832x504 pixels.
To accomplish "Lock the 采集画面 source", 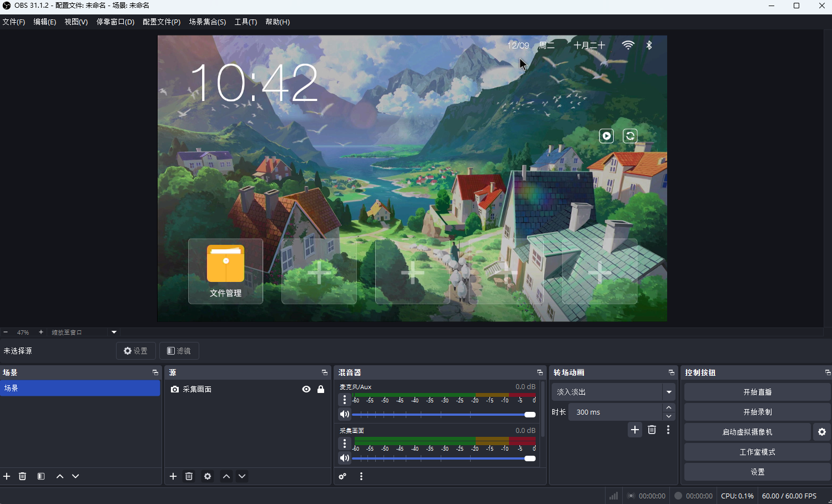I will [321, 389].
